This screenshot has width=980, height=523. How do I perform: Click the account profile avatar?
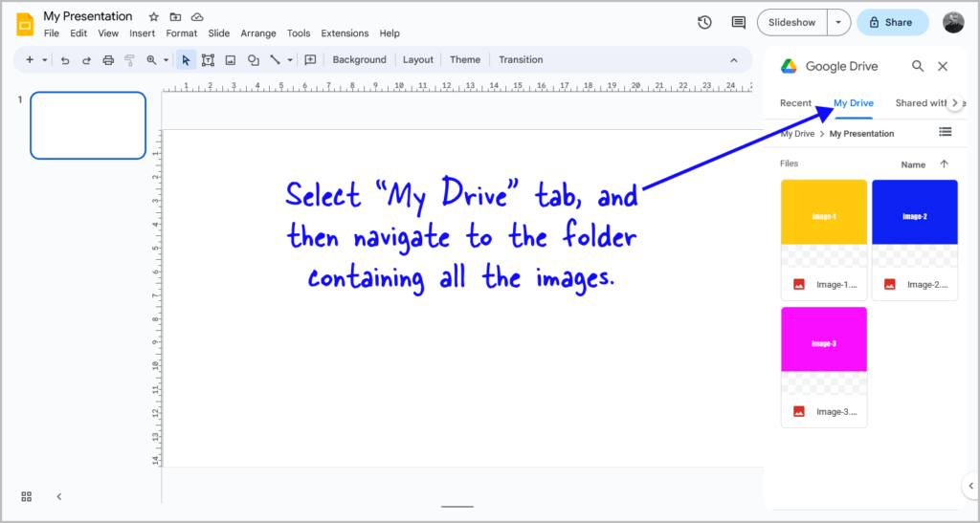click(x=953, y=22)
